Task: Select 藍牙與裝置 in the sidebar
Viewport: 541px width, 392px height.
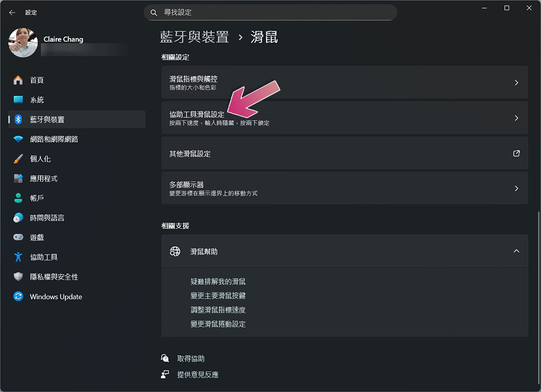Action: (x=77, y=119)
